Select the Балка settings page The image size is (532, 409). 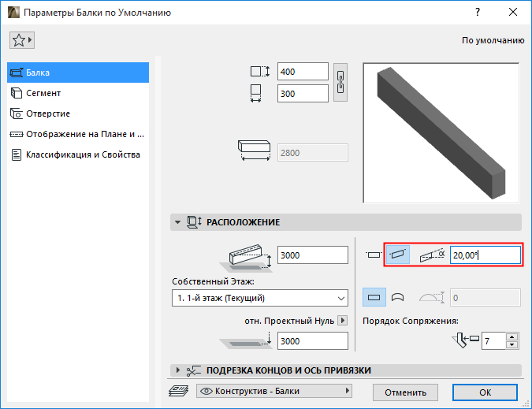[x=78, y=73]
